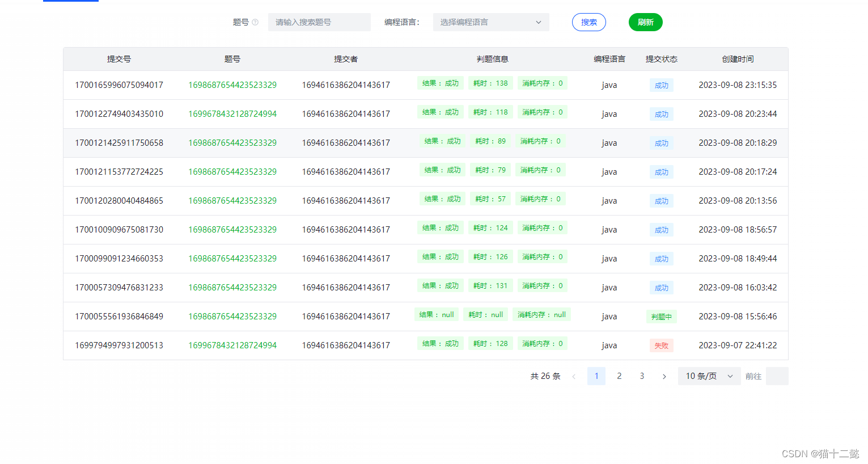868x464 pixels.
Task: Click the 耗时：124 tag
Action: point(490,228)
